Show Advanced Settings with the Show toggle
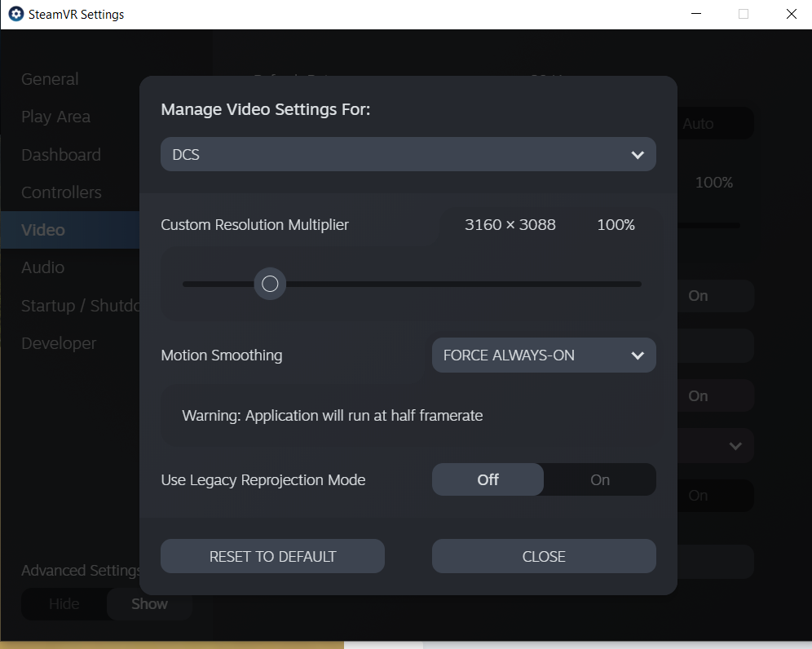Screen dimensions: 812x649 tap(149, 604)
